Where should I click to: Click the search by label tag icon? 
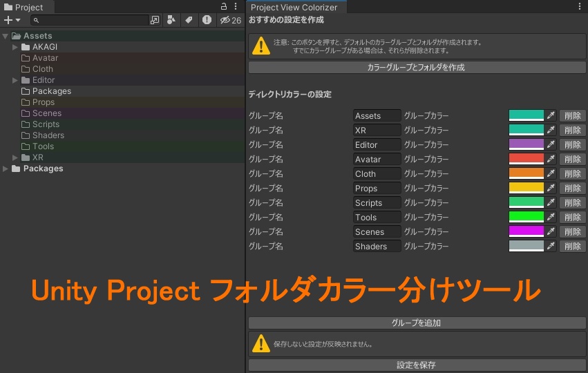pos(189,20)
